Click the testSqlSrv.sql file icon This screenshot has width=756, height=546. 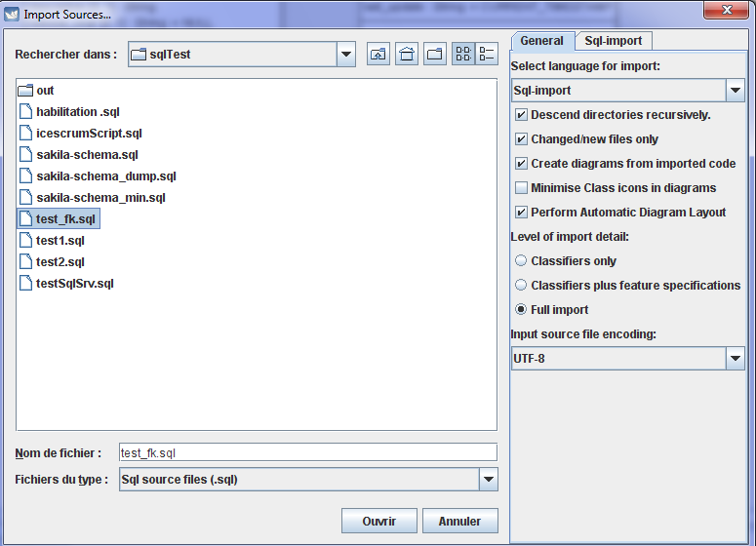25,284
